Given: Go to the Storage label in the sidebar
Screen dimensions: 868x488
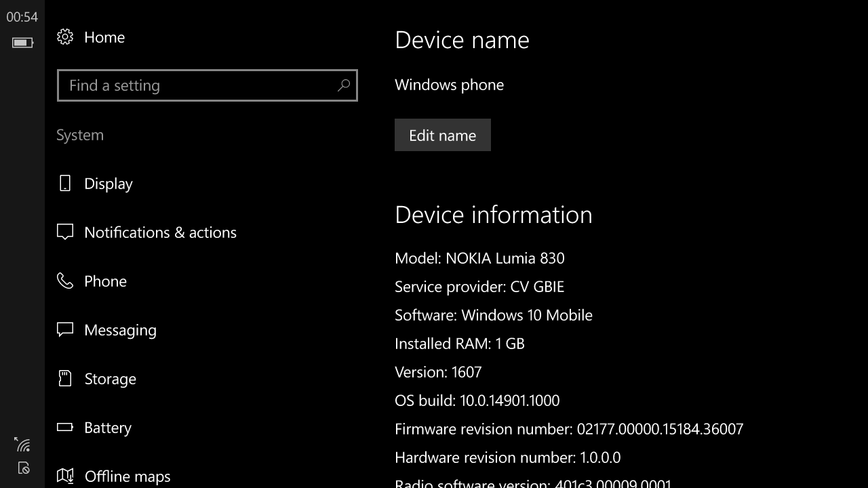Looking at the screenshot, I should [110, 379].
